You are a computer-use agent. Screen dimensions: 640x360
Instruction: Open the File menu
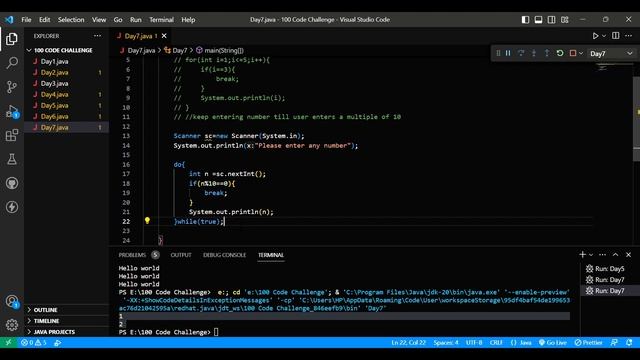26,20
